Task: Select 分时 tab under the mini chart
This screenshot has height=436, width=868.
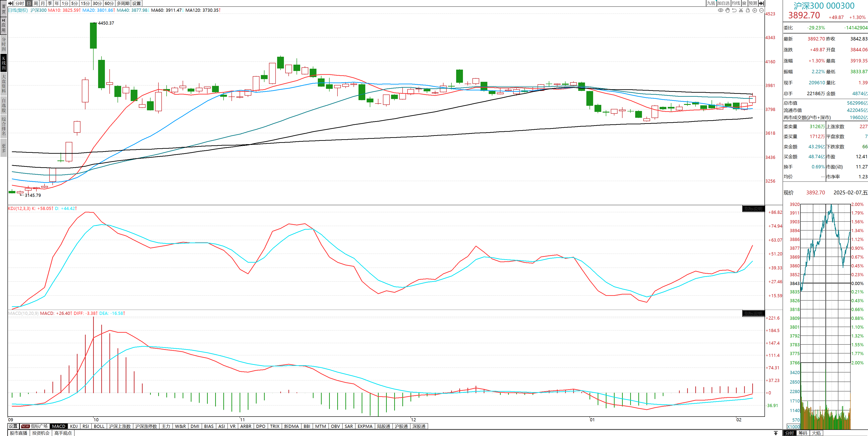Action: click(790, 433)
